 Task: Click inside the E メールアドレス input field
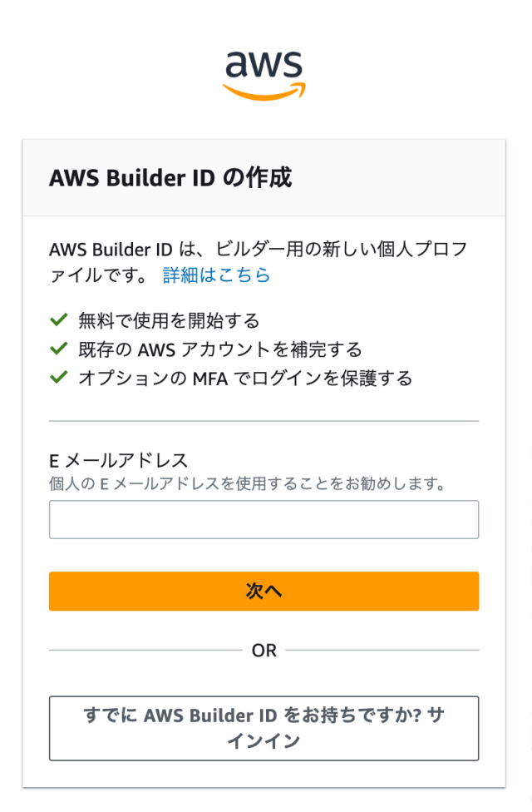[264, 518]
